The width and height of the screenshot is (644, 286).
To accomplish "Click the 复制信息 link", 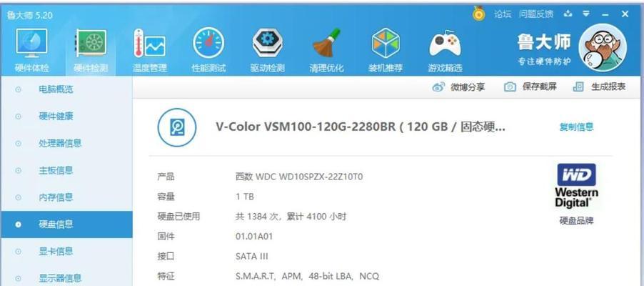I will pos(576,127).
